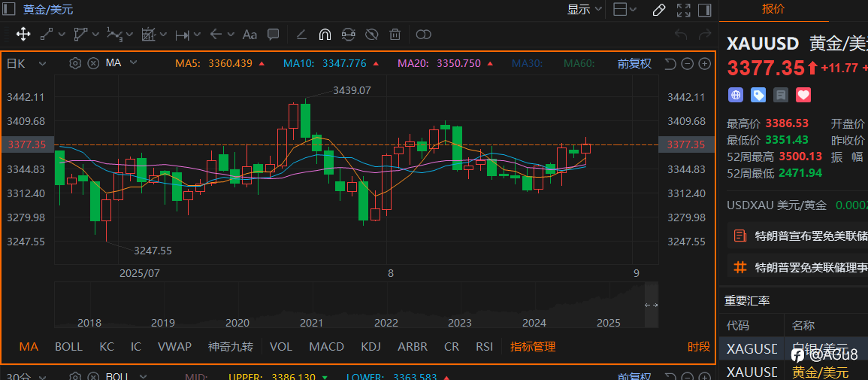Click the overlapping circles compare icon
The height and width of the screenshot is (380, 868).
pyautogui.click(x=424, y=35)
